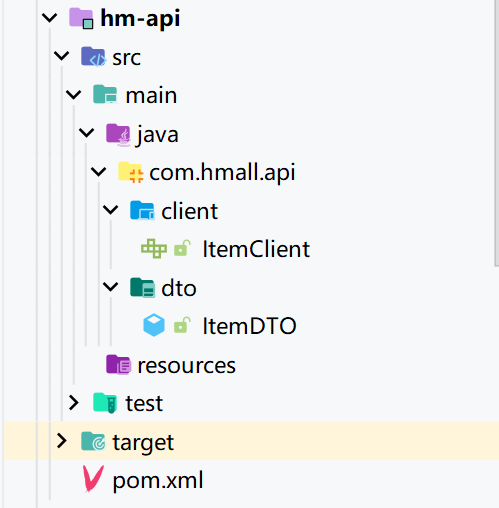Select the main directory label
499x508 pixels.
pos(151,95)
